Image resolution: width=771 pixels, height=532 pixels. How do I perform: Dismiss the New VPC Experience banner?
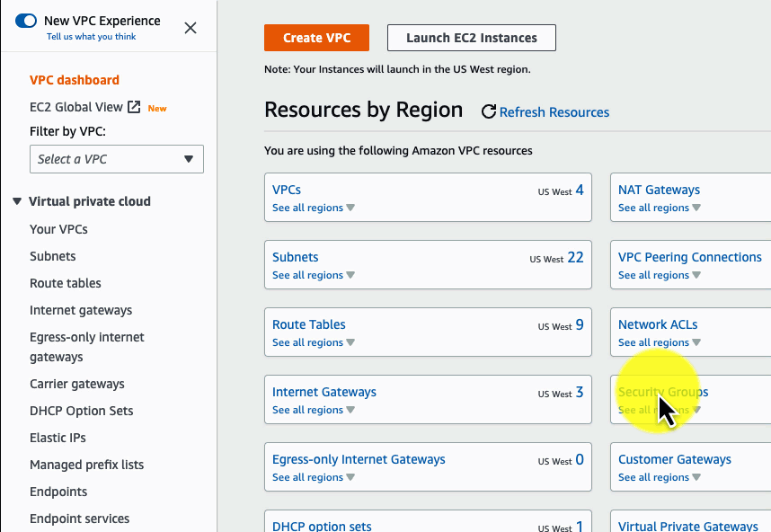[190, 28]
